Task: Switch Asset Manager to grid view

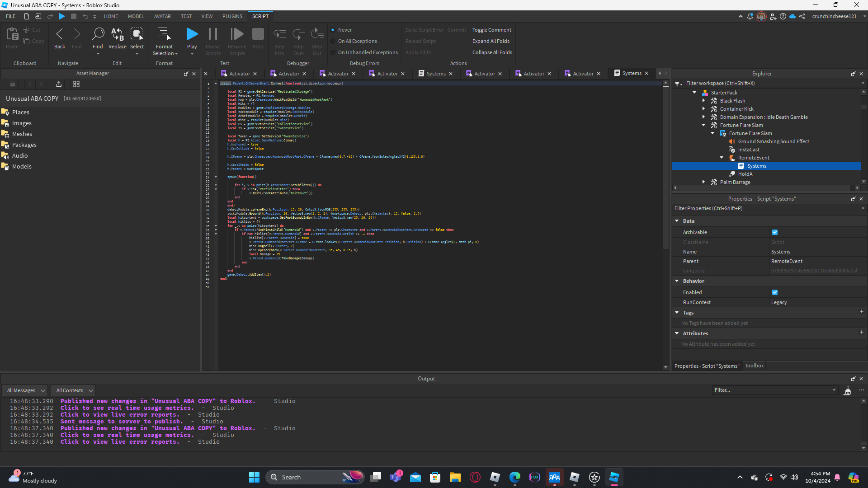Action: click(76, 84)
